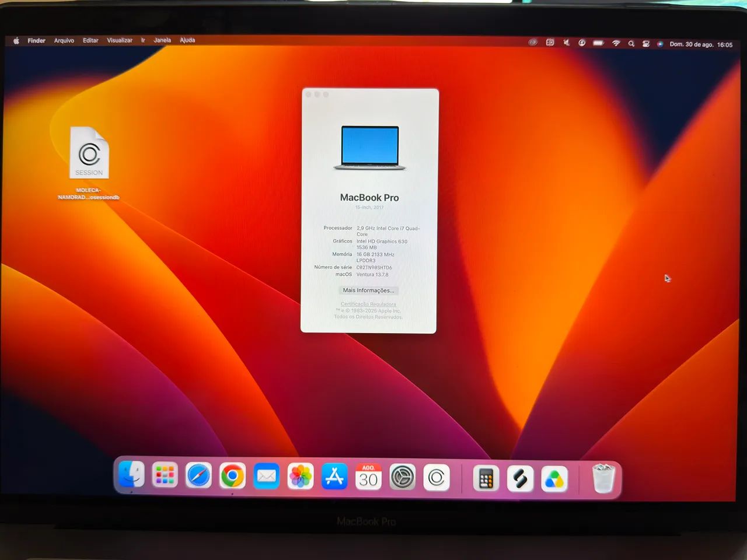Click the Ventura 13.7.8 macOS version
Image resolution: width=747 pixels, height=560 pixels.
coord(372,275)
